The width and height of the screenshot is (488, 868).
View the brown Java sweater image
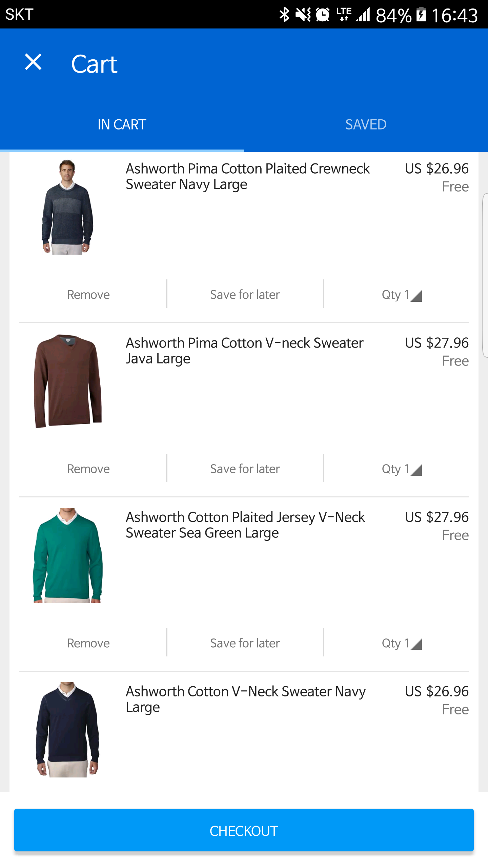click(67, 381)
